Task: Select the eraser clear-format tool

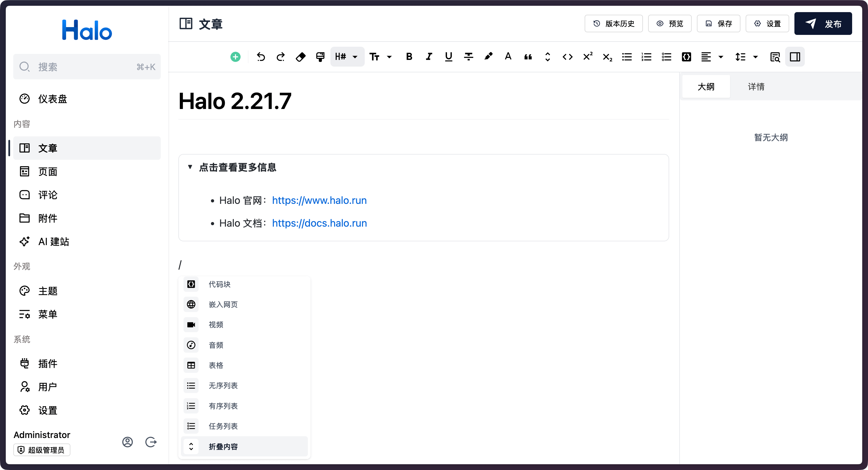Action: click(301, 57)
